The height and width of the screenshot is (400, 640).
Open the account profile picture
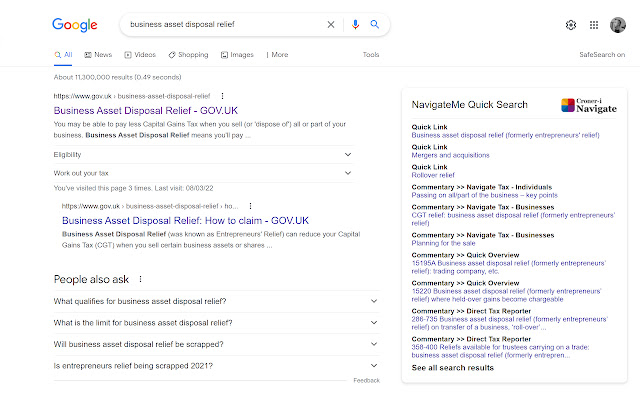618,25
